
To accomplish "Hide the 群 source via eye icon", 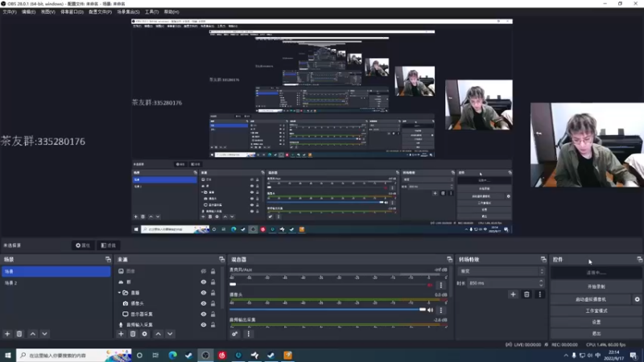I will tap(204, 282).
